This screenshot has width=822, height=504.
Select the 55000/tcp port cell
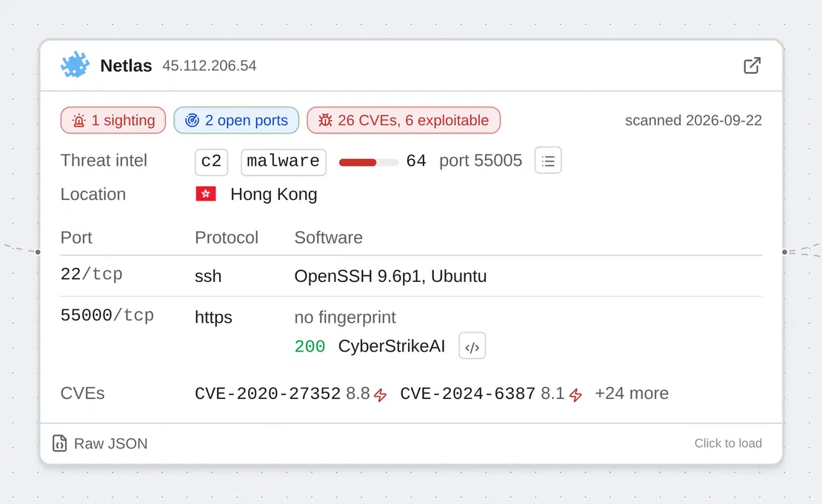click(x=107, y=315)
